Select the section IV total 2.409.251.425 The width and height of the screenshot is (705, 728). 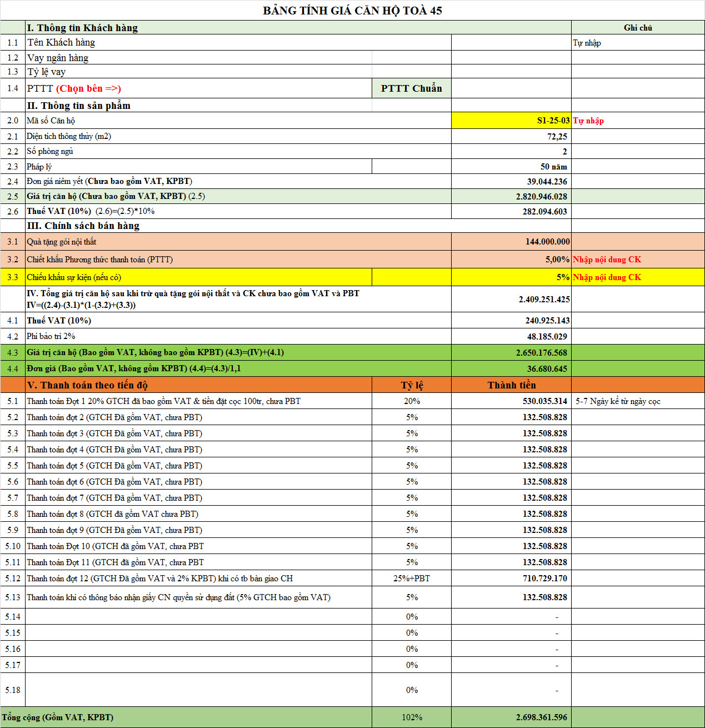[544, 300]
